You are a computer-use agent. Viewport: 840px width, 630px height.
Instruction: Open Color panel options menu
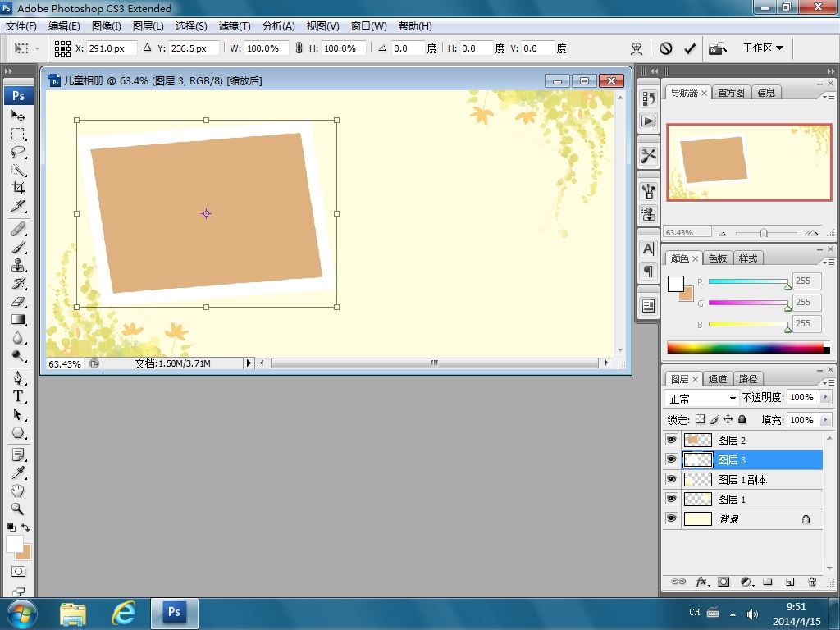[x=829, y=262]
